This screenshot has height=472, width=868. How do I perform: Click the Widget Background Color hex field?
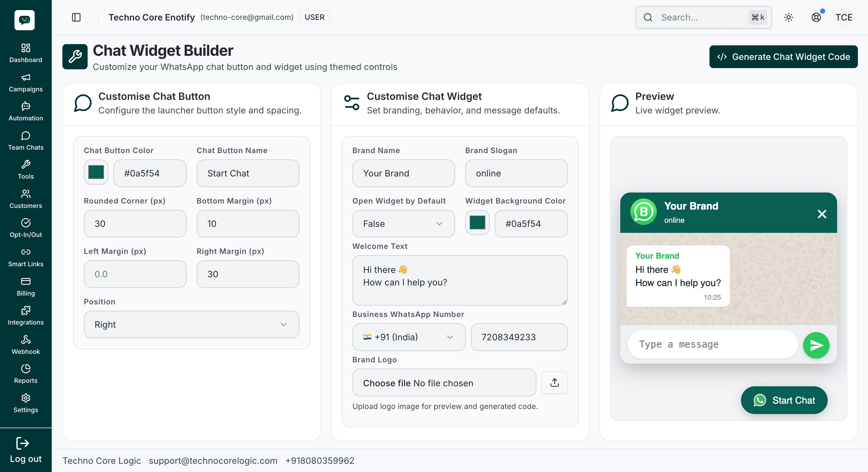531,224
